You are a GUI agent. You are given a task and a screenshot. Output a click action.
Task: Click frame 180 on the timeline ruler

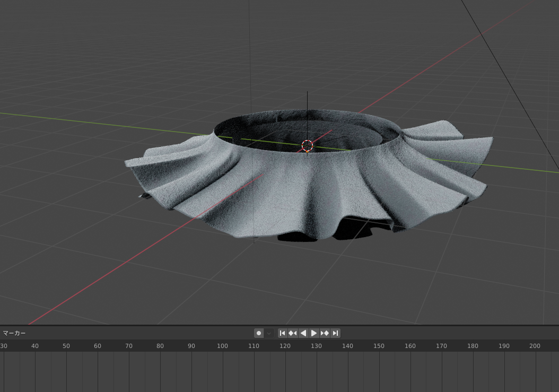[x=473, y=346]
